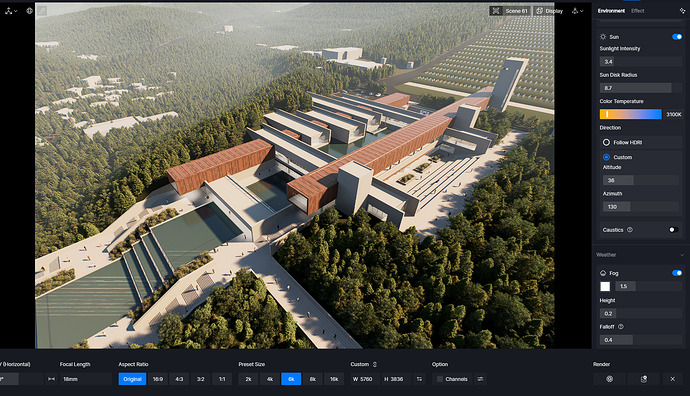690x396 pixels.
Task: Enable the Caustics toggle
Action: [673, 230]
